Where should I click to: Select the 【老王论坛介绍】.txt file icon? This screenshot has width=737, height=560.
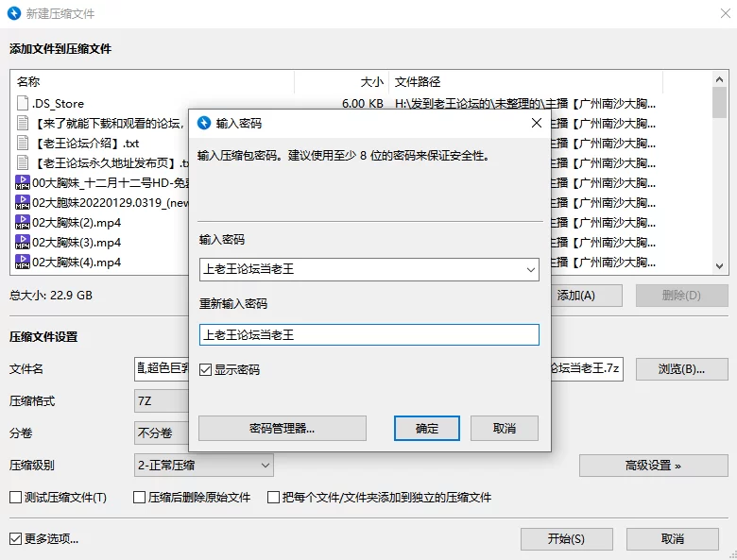point(23,143)
